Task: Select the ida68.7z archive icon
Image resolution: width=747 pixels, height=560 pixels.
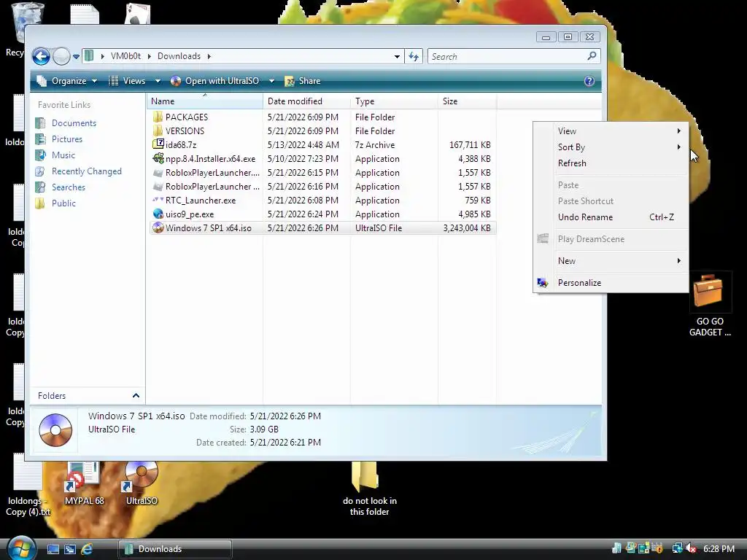Action: (158, 144)
